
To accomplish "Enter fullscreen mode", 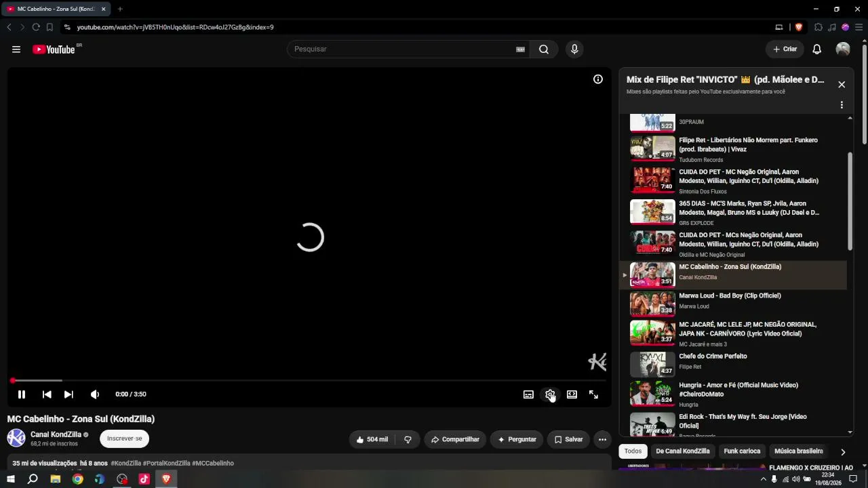I will point(593,394).
